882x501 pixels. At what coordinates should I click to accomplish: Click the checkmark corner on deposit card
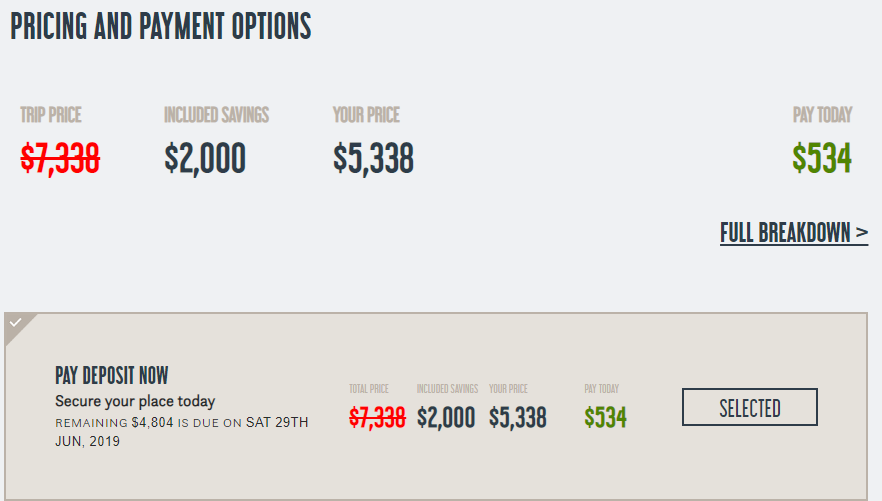coord(17,324)
